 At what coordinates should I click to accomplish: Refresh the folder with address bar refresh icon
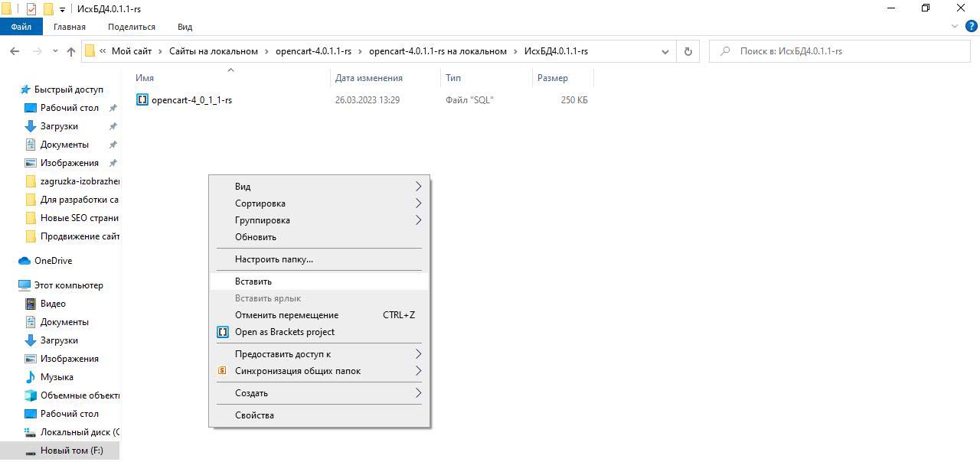[688, 51]
